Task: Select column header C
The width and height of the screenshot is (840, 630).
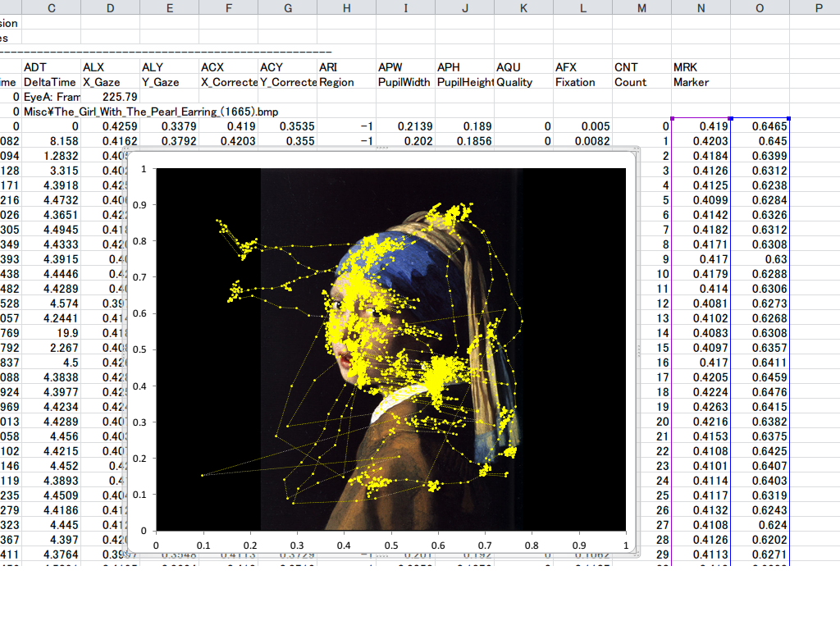Action: [51, 8]
